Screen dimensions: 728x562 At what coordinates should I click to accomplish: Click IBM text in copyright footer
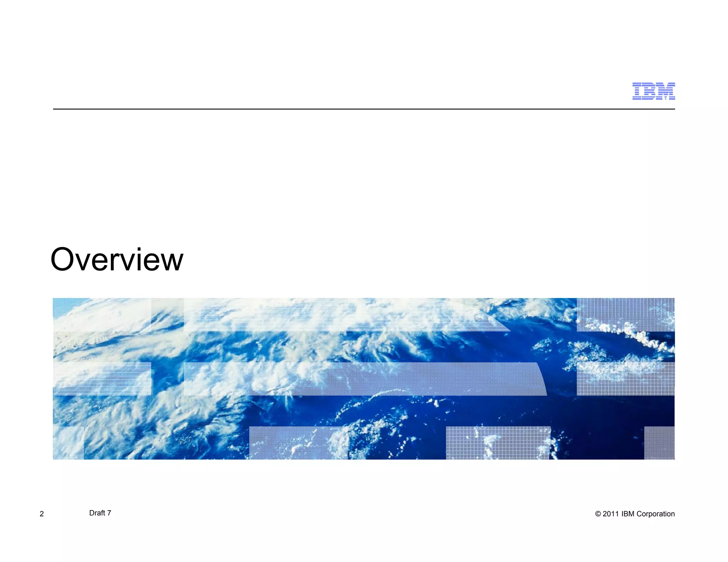(628, 514)
